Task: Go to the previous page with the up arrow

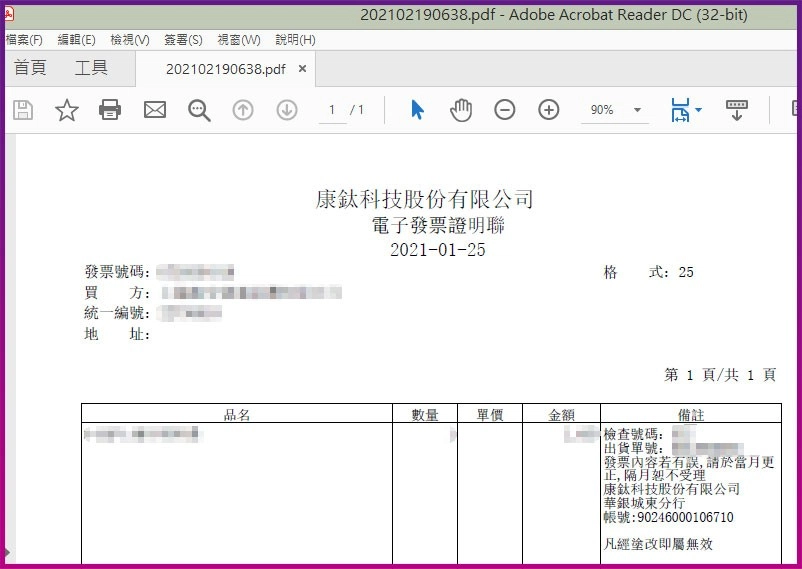Action: pos(243,110)
